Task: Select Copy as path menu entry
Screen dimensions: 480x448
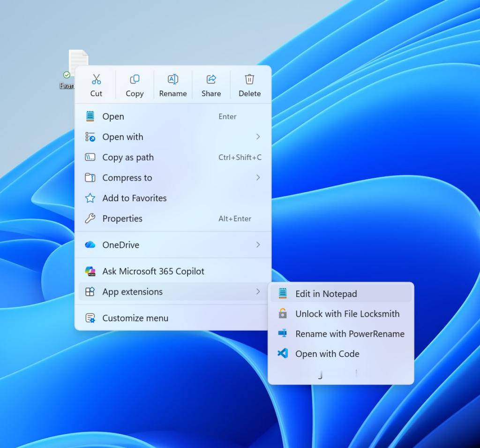Action: point(173,157)
